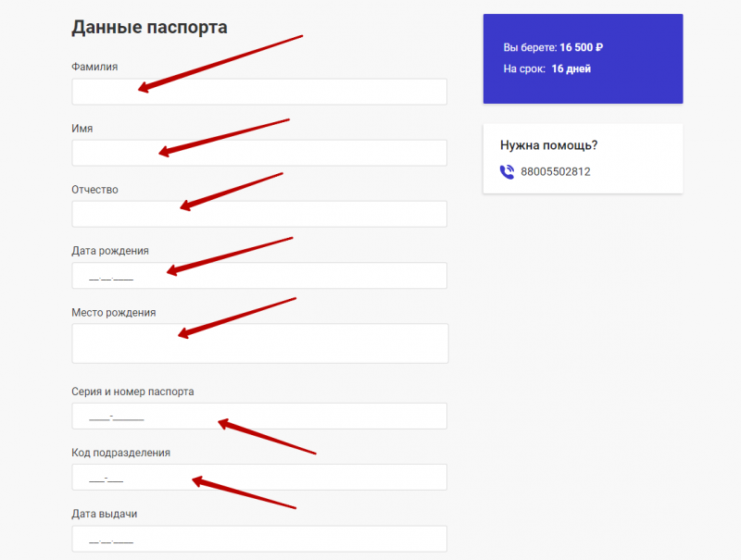Click the Дата выдачи date field

coord(259,539)
